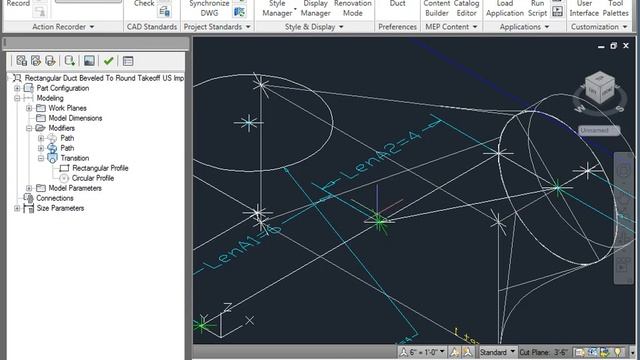The height and width of the screenshot is (360, 640).
Task: Click the Generate Bitmap picture icon
Action: 89,61
